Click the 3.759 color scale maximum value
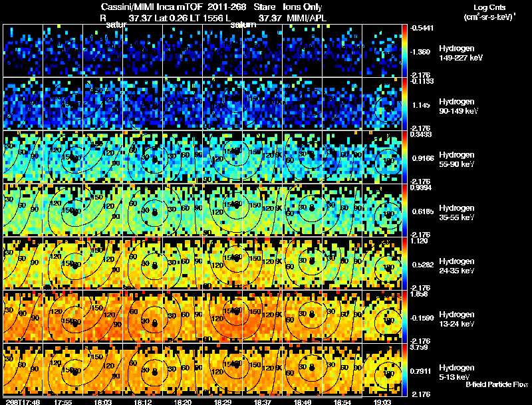 click(x=419, y=347)
